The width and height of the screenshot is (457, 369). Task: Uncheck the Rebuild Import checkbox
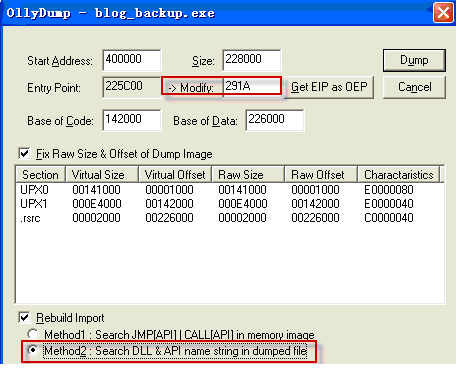(24, 317)
